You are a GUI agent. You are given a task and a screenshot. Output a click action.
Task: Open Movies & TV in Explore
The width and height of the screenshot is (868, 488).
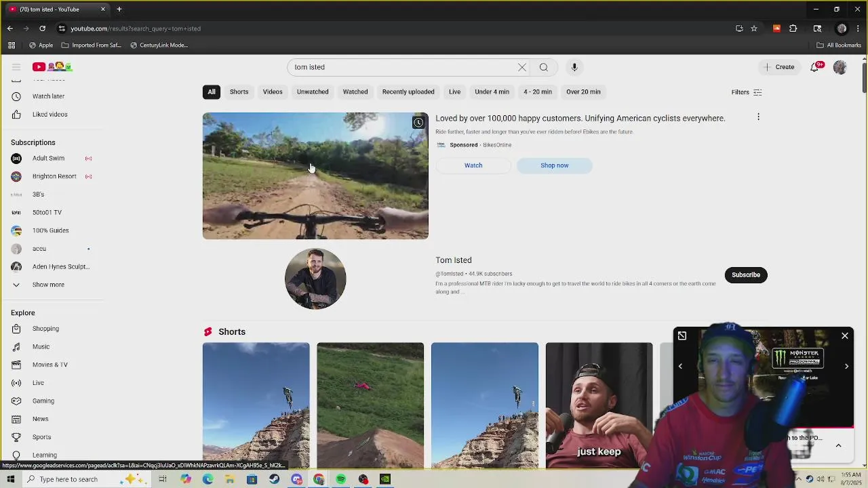click(50, 365)
